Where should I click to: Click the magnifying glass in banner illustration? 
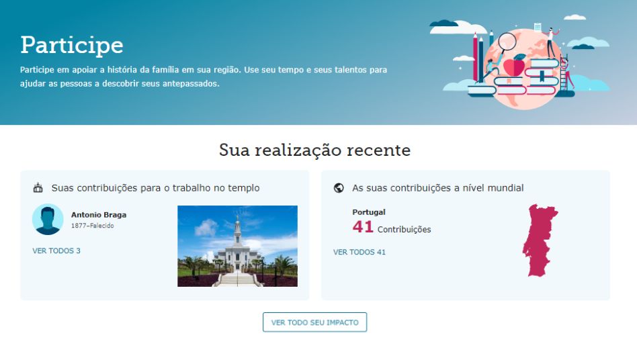click(x=505, y=44)
